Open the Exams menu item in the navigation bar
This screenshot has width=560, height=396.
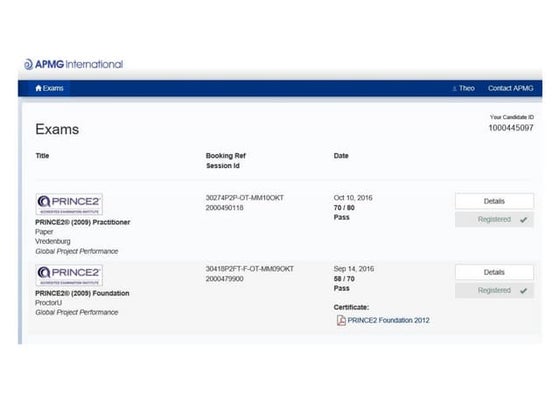(49, 88)
